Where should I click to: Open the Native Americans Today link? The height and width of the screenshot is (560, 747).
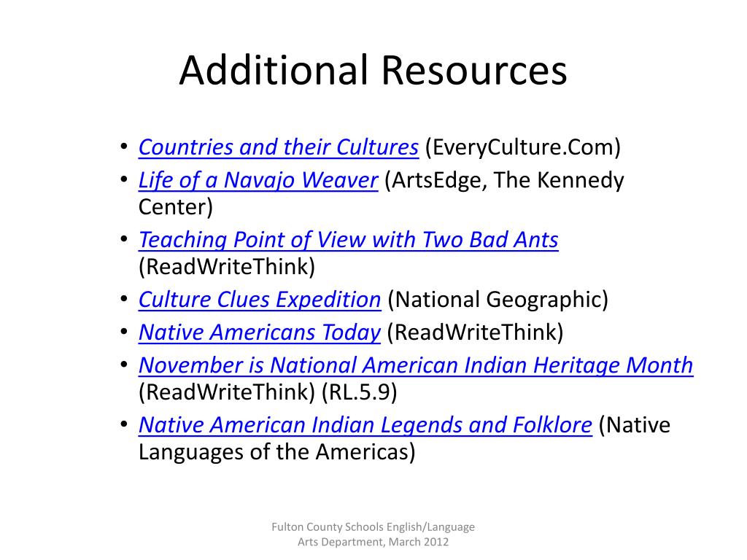pyautogui.click(x=260, y=332)
